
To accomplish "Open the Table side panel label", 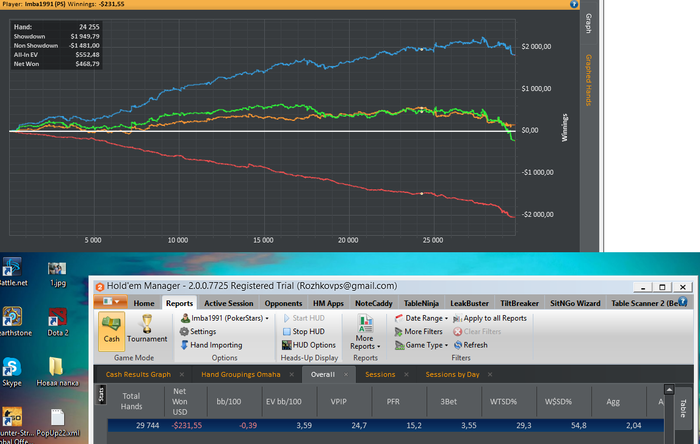I will pyautogui.click(x=683, y=408).
